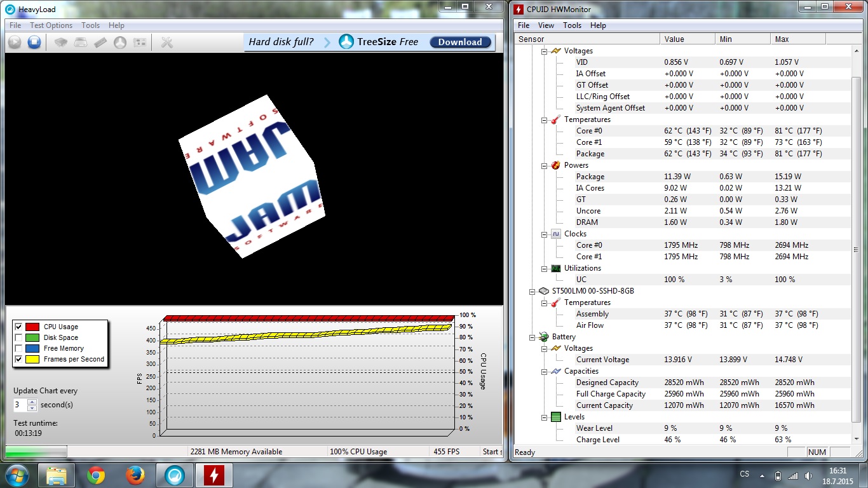Open the Windows Start menu

coord(17,475)
